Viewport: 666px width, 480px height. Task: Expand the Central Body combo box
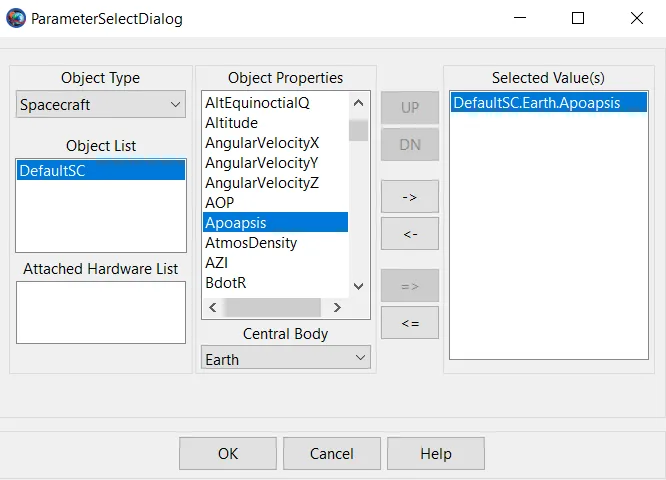pos(286,358)
